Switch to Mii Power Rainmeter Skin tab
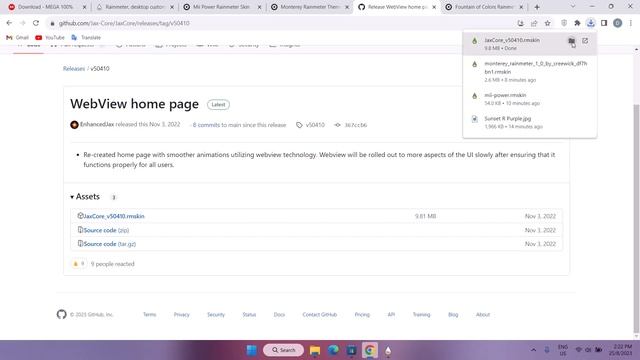This screenshot has width=640, height=360. (221, 7)
